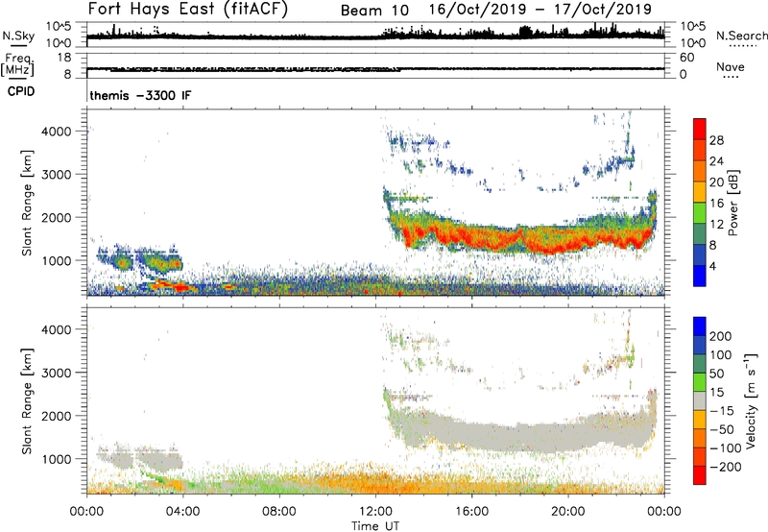Screen dimensions: 768x532
Task: Click the "-15" value on velocity colorbar
Action: 722,411
